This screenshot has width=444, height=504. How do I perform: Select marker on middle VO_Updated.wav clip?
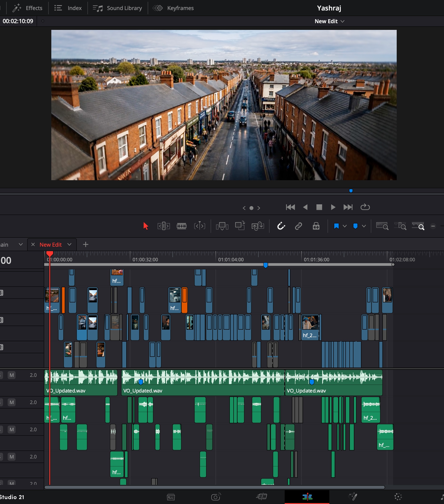[x=141, y=382]
